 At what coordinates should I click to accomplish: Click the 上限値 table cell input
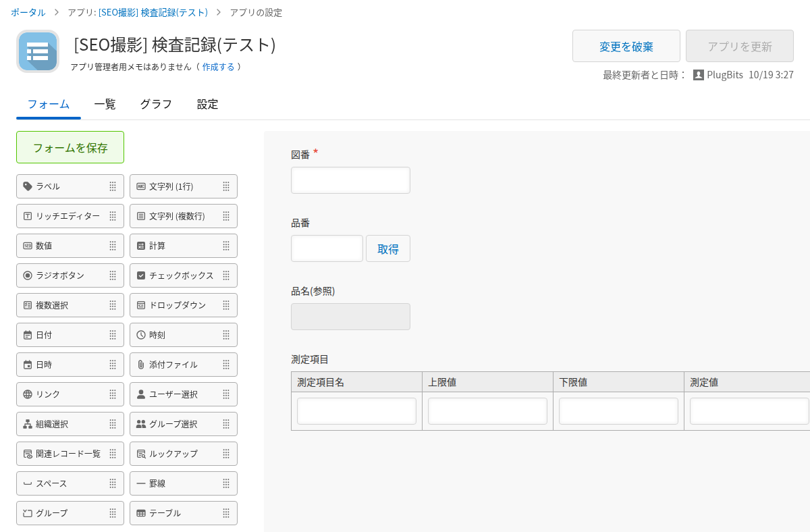pyautogui.click(x=487, y=411)
